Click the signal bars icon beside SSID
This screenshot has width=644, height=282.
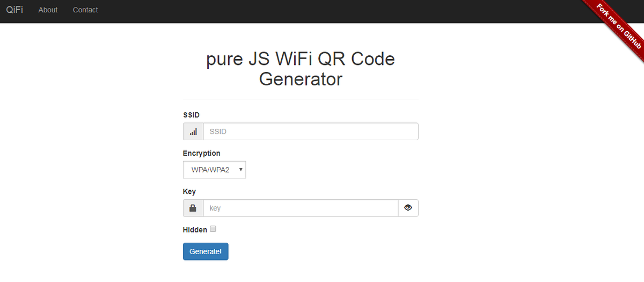(193, 132)
